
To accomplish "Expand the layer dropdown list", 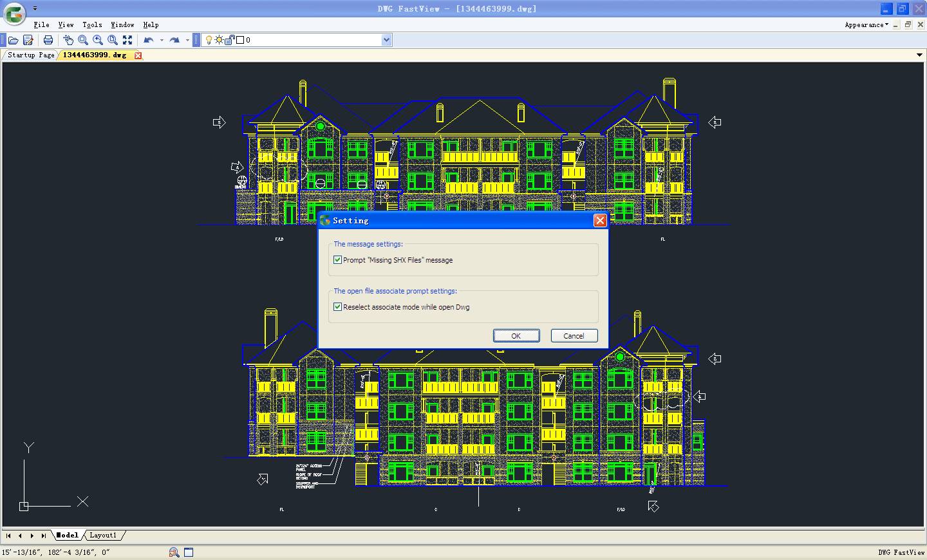I will pyautogui.click(x=386, y=40).
